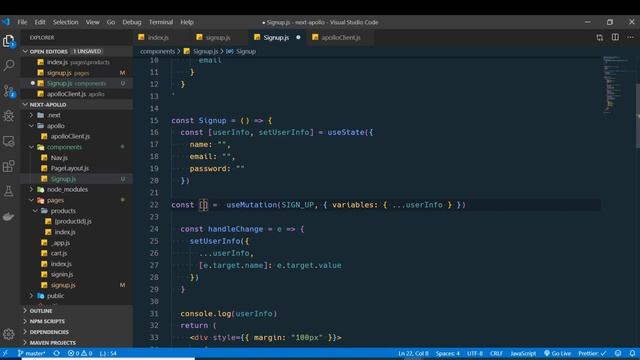Viewport: 640px width, 360px height.
Task: Open Remote Explorer icon in activity bar
Action: (9, 141)
